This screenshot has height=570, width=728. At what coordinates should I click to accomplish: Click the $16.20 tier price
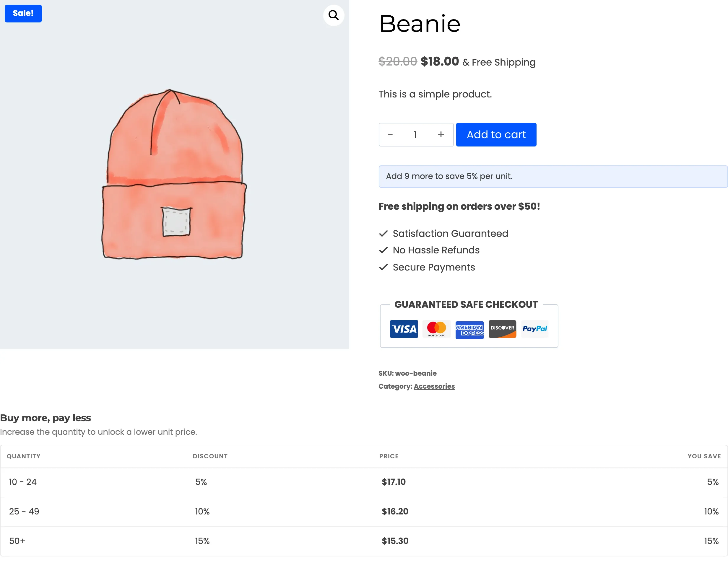395,511
